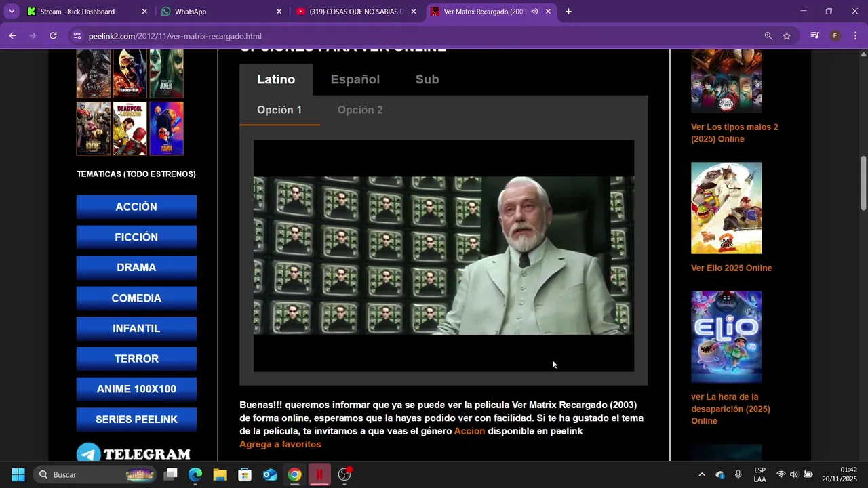Open the Telegram banner link

coord(134,452)
